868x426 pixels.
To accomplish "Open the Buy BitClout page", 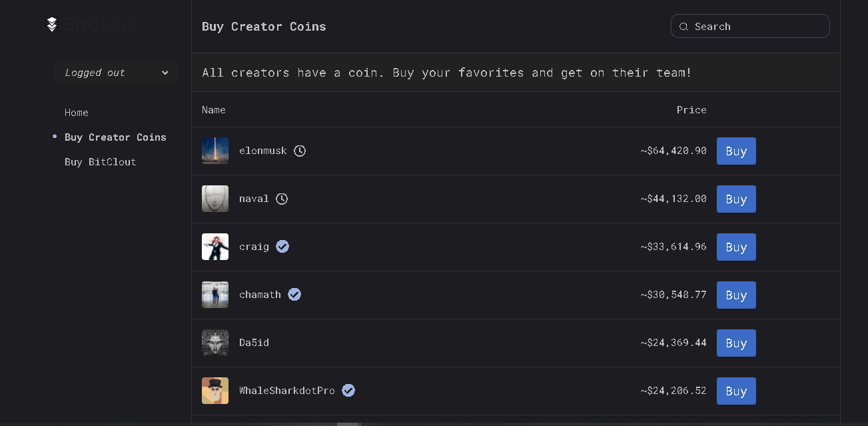I will coord(100,161).
